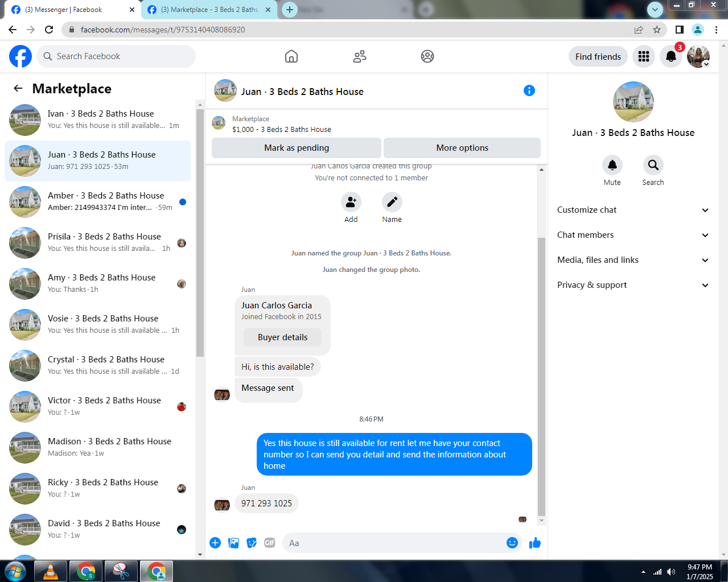Open Madison conversation

[x=97, y=447]
